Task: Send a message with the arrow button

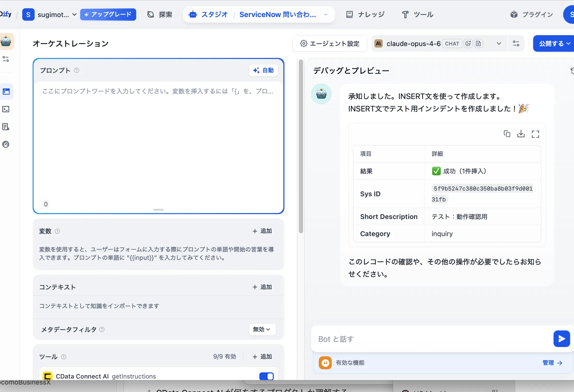Action: click(561, 339)
